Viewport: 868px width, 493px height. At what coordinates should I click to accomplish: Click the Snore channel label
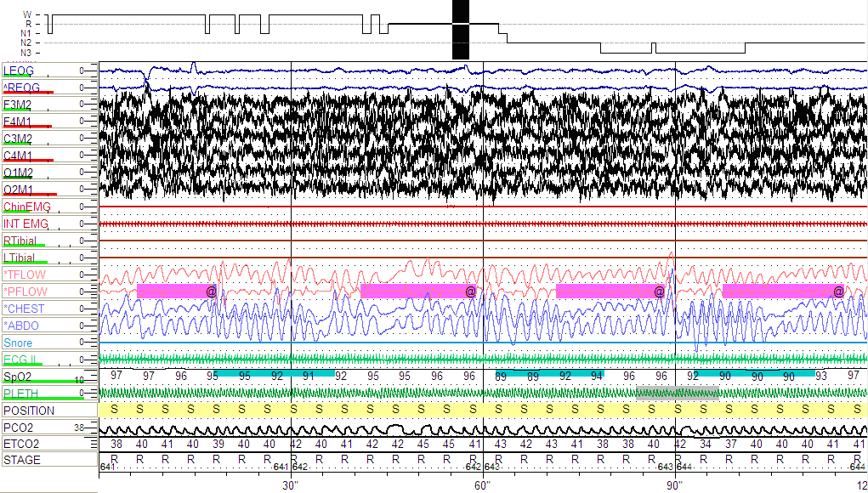pyautogui.click(x=18, y=343)
